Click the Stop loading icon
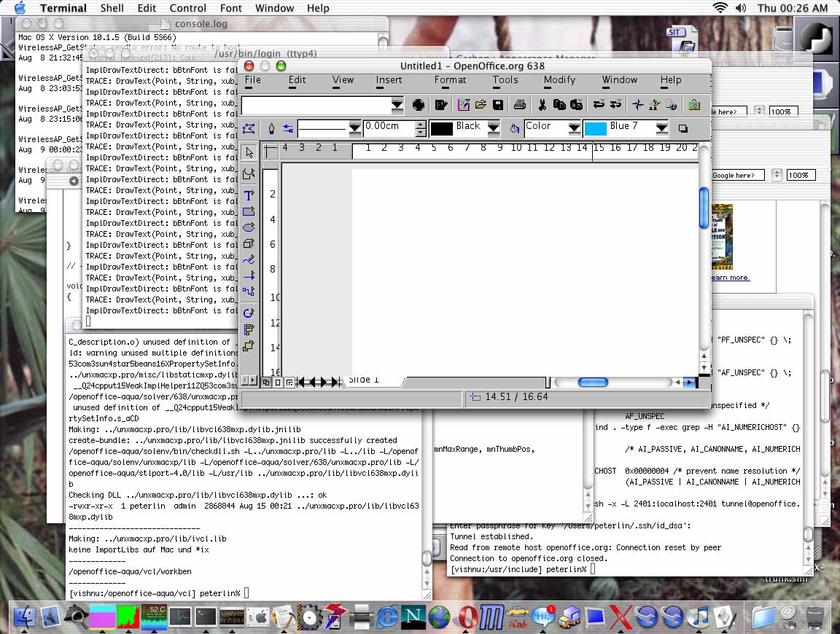This screenshot has height=634, width=840. click(x=419, y=105)
